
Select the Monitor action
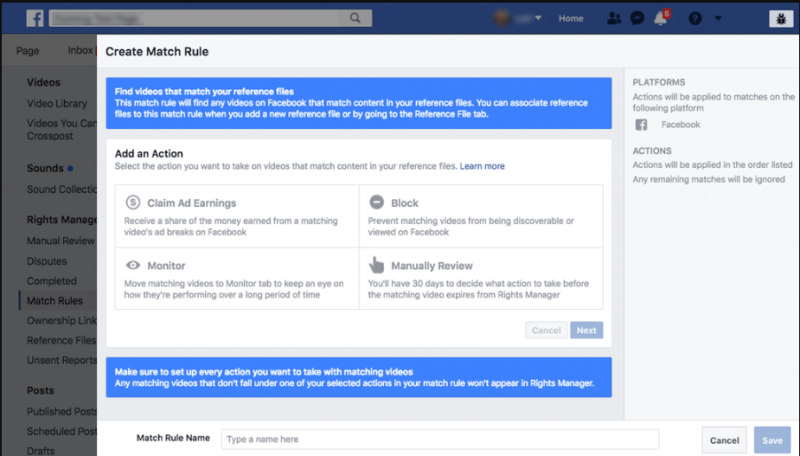click(237, 278)
